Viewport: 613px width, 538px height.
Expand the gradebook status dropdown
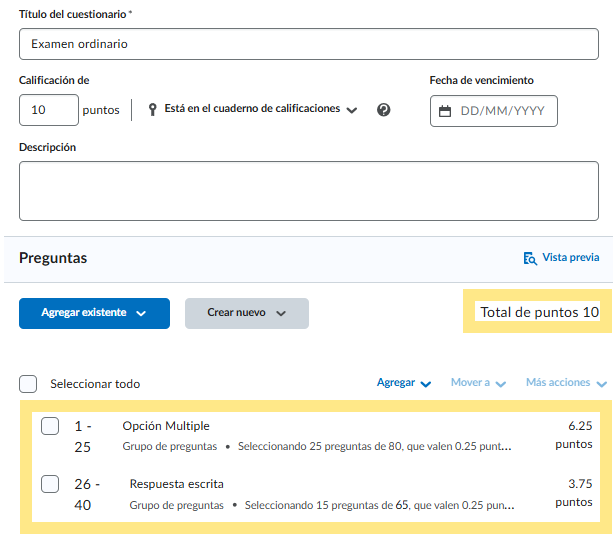click(x=351, y=110)
